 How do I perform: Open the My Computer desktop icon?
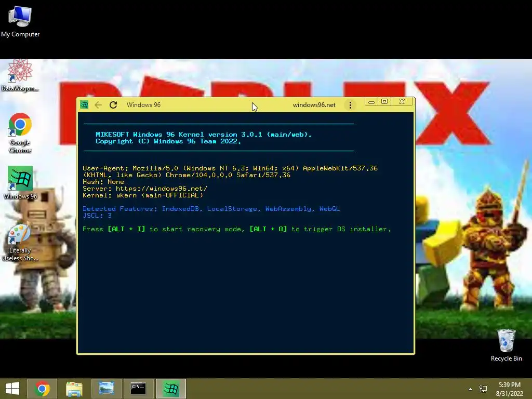click(x=20, y=21)
